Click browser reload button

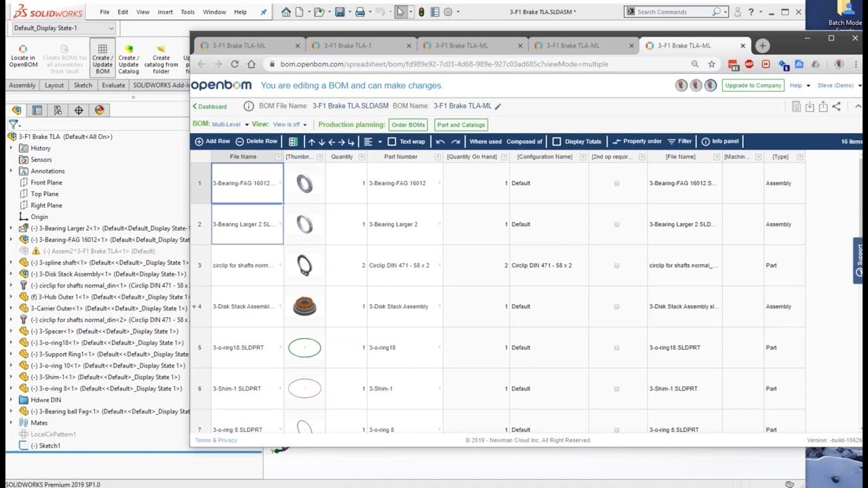[235, 64]
